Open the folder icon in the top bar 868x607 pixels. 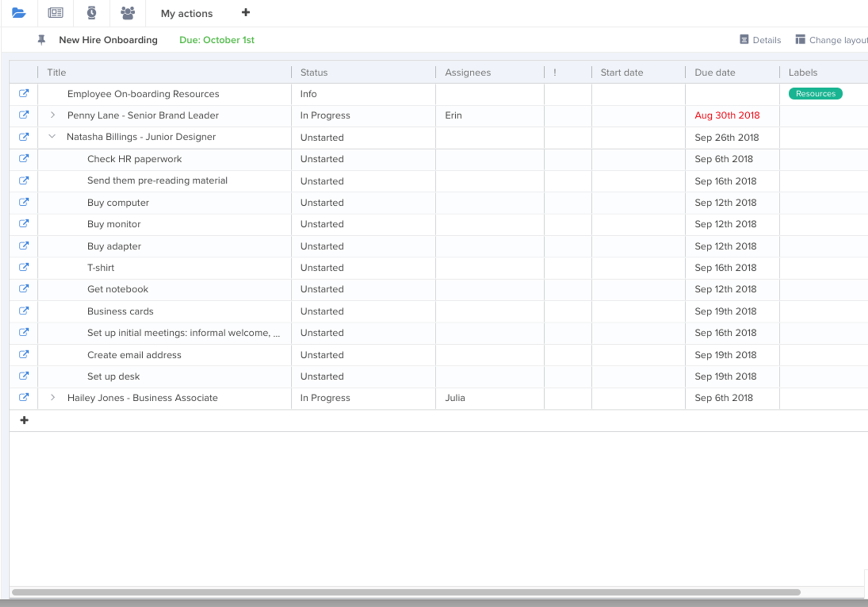pyautogui.click(x=18, y=13)
